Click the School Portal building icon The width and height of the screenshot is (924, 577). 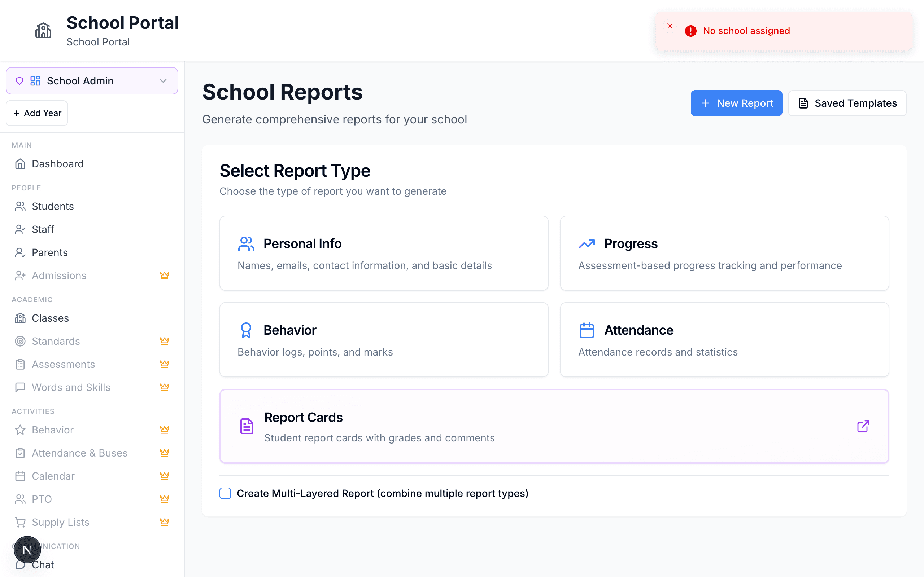(43, 30)
